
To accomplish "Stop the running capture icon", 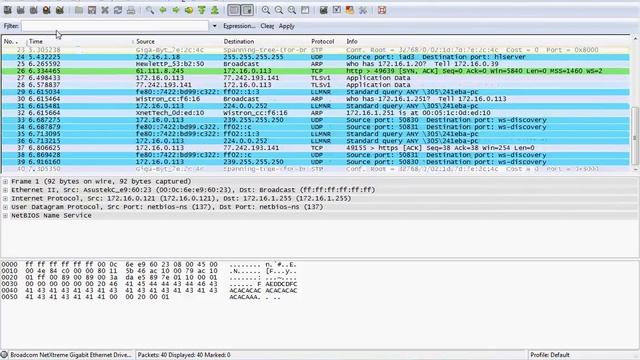I will tap(47, 10).
